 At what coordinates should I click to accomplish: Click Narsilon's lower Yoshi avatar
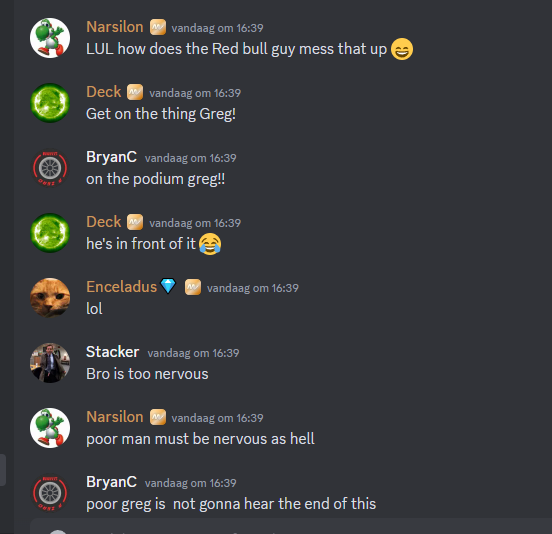coord(50,428)
